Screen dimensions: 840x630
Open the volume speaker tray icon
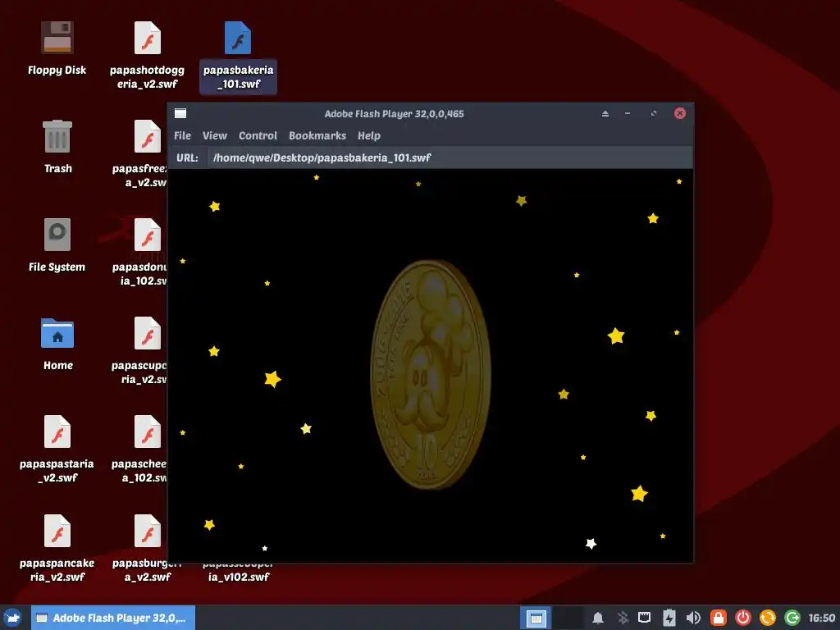[x=693, y=618]
